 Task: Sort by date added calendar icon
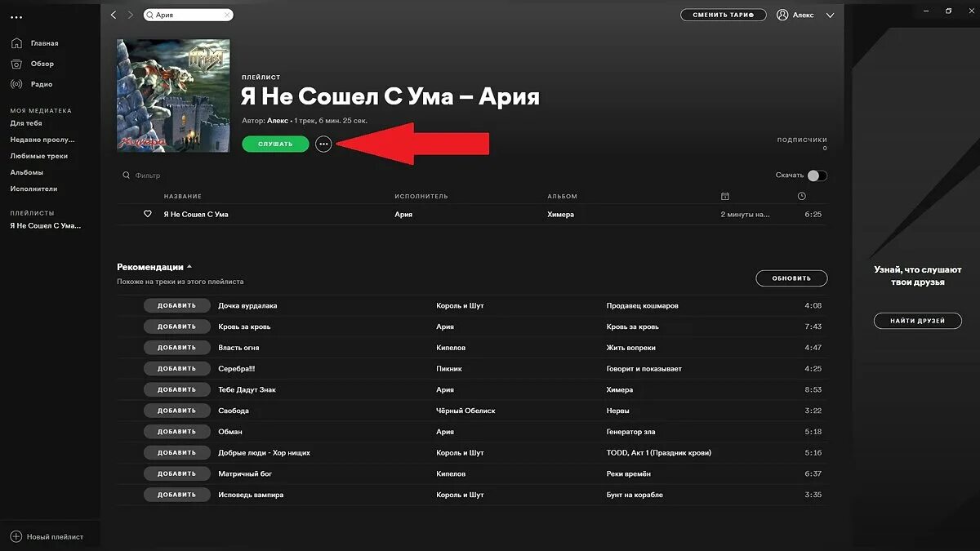[724, 196]
